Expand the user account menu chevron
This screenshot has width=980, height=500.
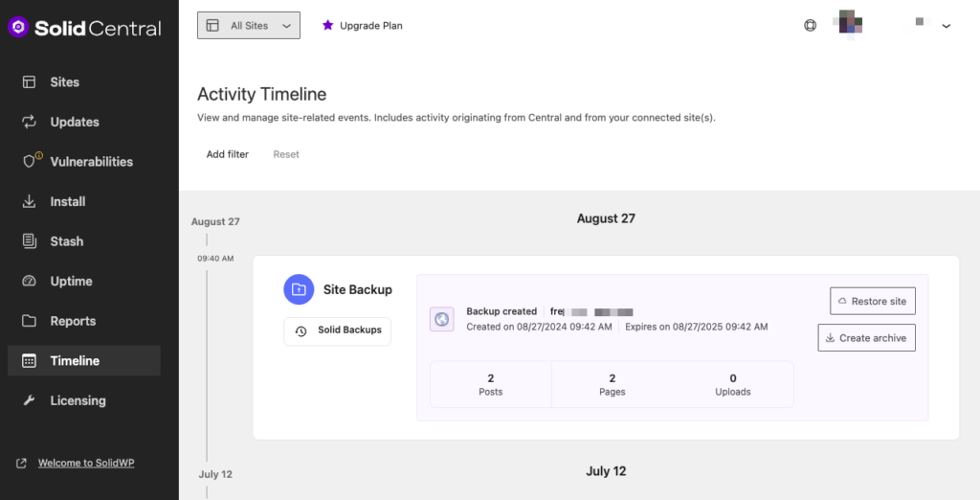pos(946,27)
